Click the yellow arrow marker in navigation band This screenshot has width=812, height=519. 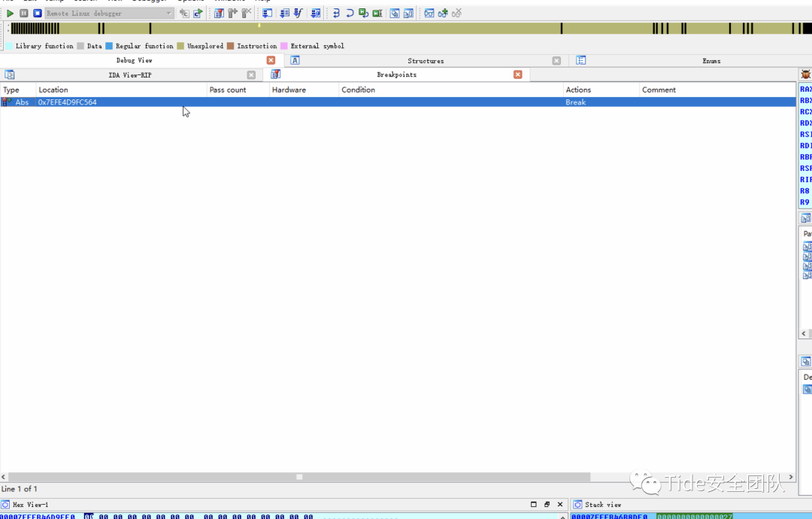[x=259, y=25]
